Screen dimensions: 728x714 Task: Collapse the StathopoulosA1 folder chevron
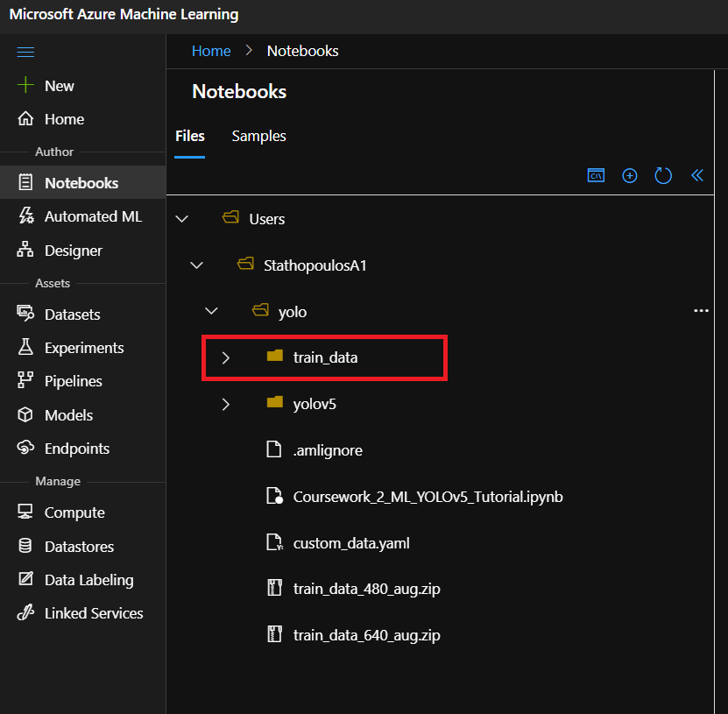coord(197,265)
